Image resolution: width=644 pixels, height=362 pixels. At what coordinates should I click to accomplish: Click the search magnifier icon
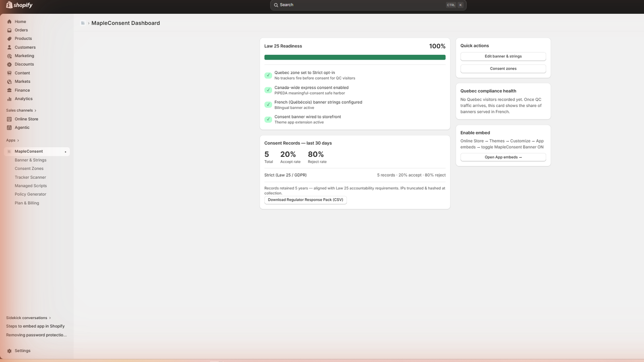tap(276, 5)
